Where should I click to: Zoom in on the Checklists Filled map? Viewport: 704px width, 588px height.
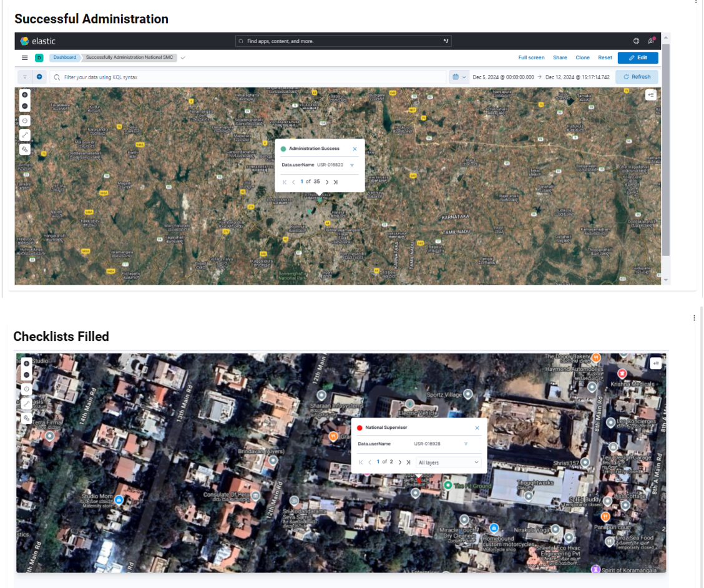(x=26, y=363)
